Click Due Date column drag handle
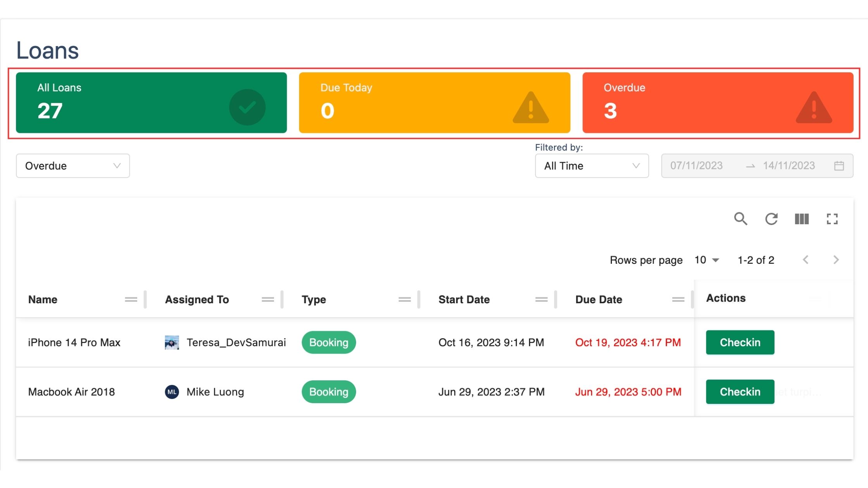This screenshot has width=868, height=488. 678,299
